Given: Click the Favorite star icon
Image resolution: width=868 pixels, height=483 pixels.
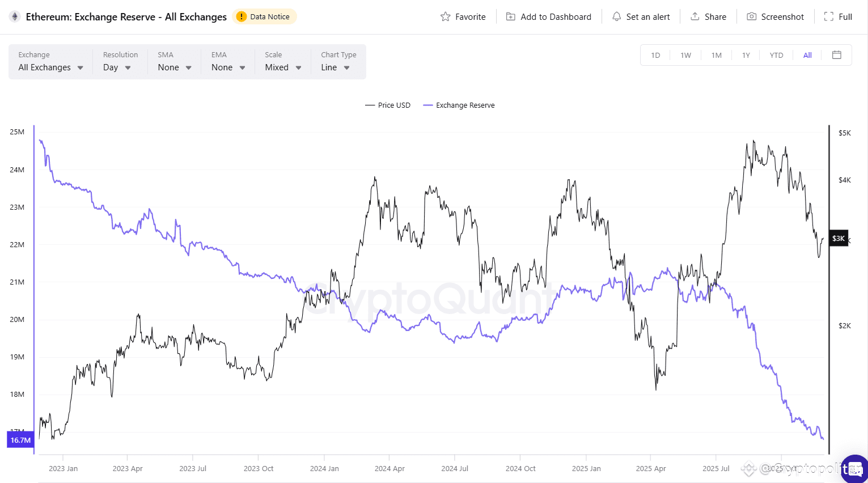Looking at the screenshot, I should click(x=446, y=16).
